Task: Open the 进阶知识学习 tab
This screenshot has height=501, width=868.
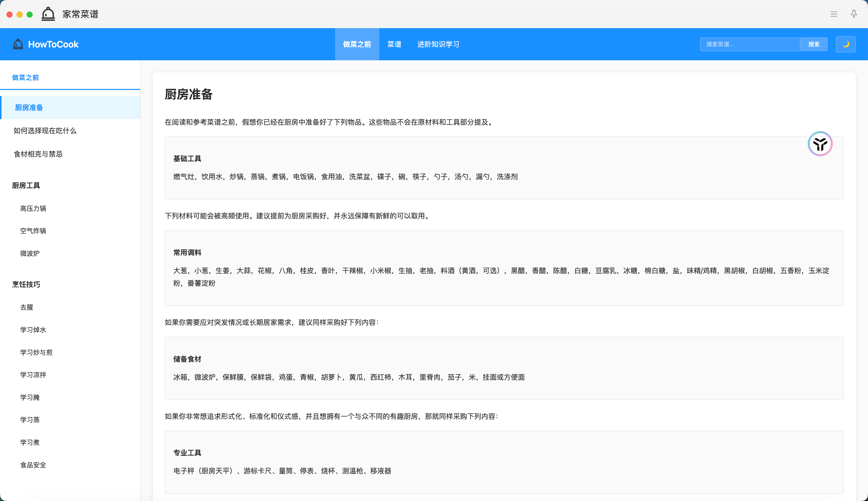Action: click(438, 44)
